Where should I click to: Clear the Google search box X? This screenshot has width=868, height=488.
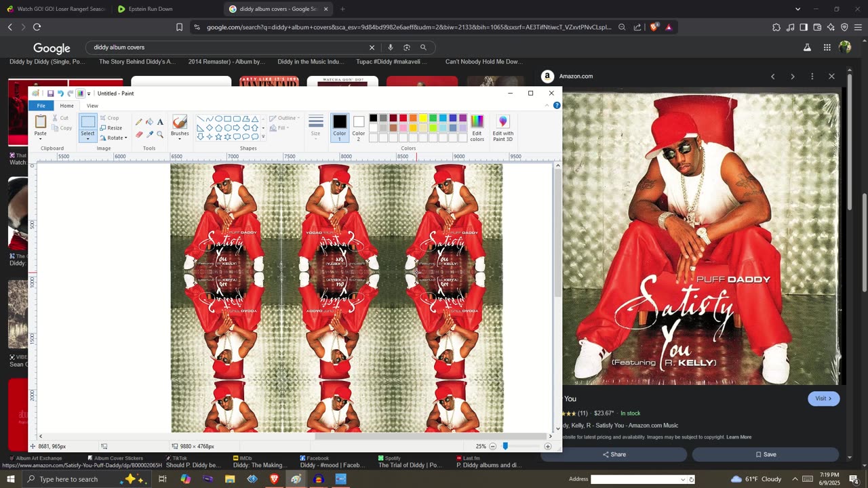(372, 47)
